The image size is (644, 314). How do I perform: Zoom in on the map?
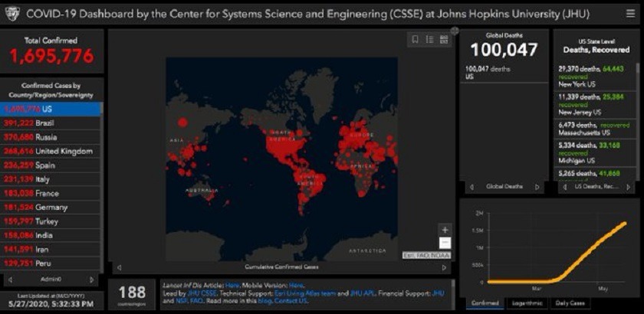click(x=445, y=230)
